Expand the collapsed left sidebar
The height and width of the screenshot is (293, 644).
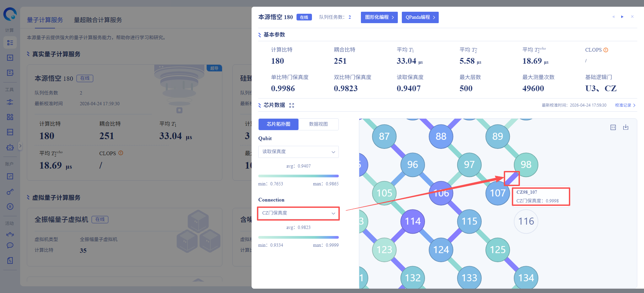pos(20,146)
